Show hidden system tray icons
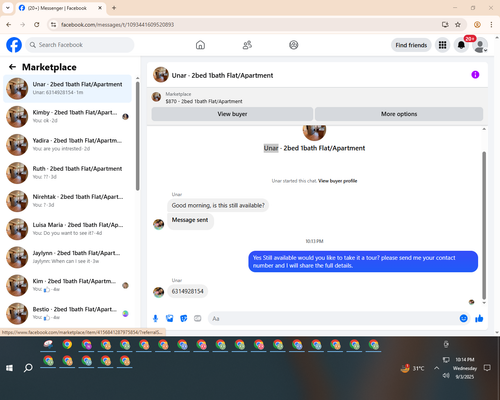Image resolution: width=500 pixels, height=400 pixels. click(436, 368)
